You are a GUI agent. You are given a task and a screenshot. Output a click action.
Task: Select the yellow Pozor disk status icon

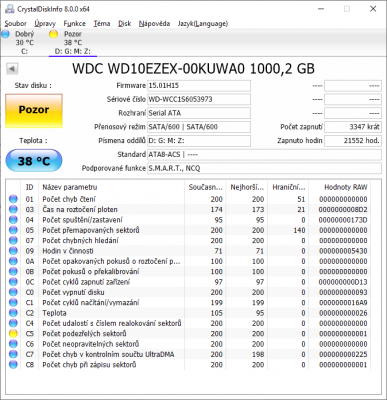pos(53,34)
